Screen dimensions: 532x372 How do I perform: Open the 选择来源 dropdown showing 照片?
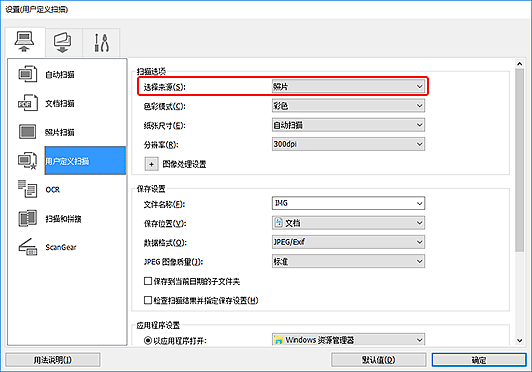[348, 87]
